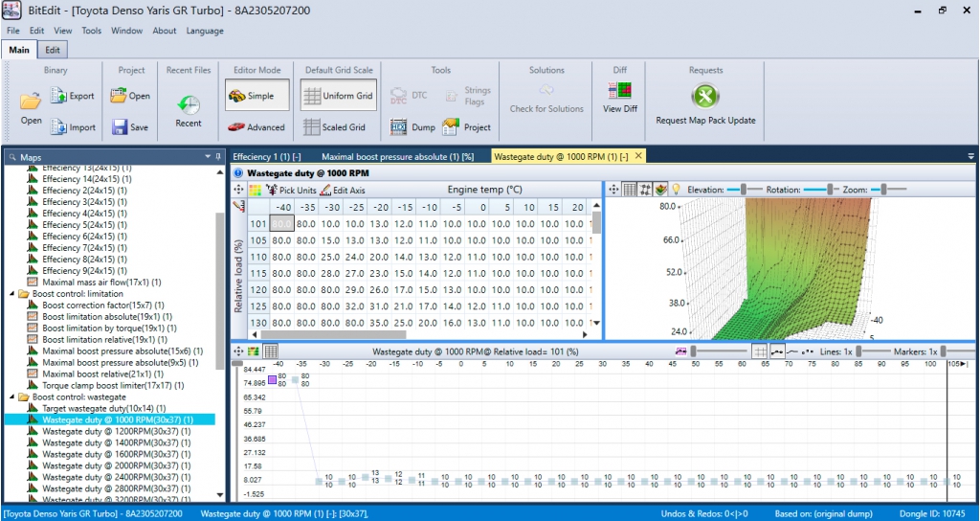Pin the Maps panel

[x=218, y=156]
